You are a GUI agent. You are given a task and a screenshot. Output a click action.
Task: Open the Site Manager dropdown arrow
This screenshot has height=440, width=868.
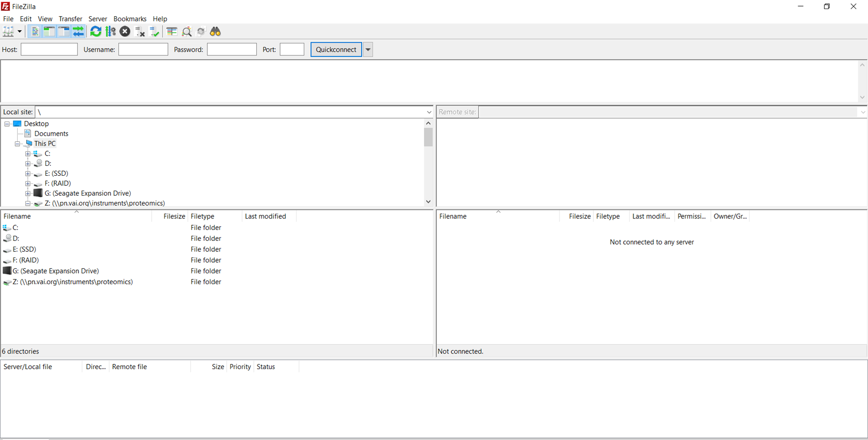pyautogui.click(x=19, y=31)
